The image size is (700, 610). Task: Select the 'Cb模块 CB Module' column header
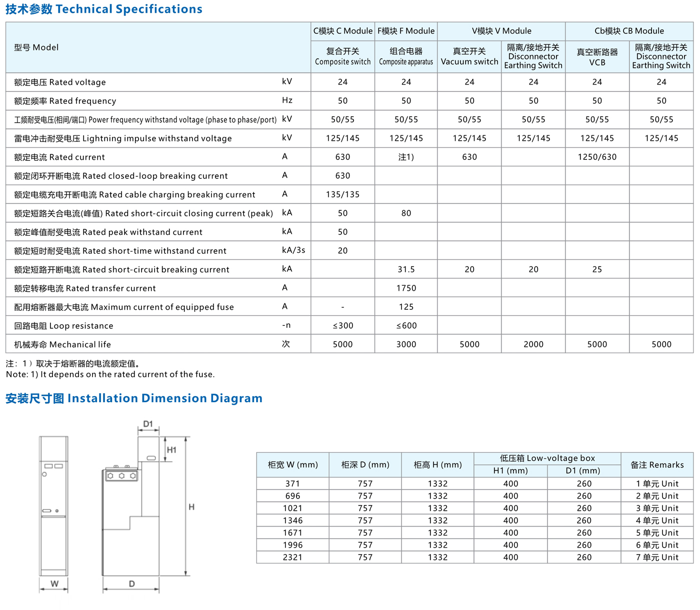coord(629,31)
